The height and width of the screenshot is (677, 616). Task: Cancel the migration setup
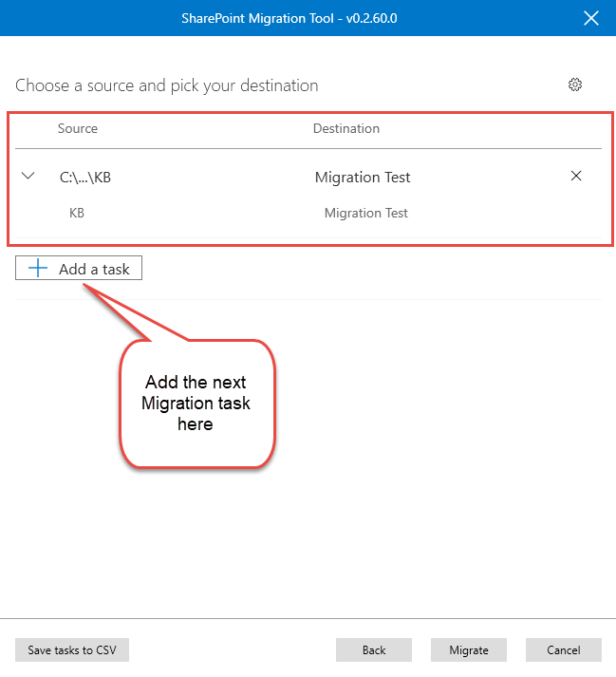564,650
